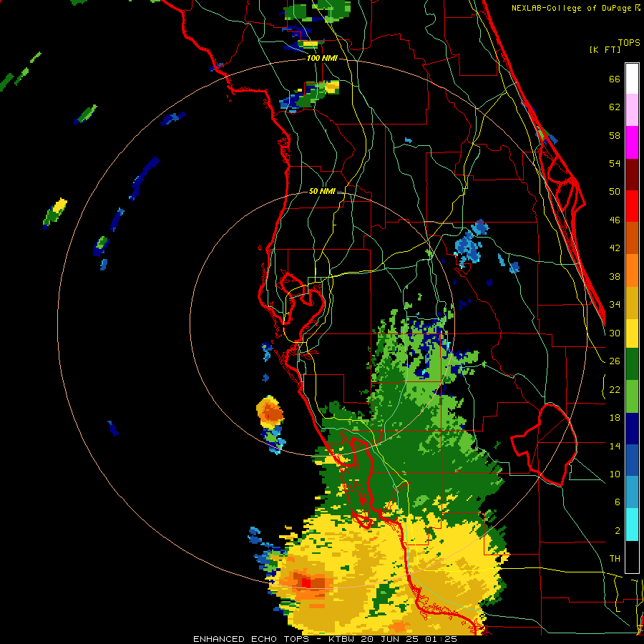Screen dimensions: 644x644
Task: Click the 34 scale value
Action: tap(615, 304)
